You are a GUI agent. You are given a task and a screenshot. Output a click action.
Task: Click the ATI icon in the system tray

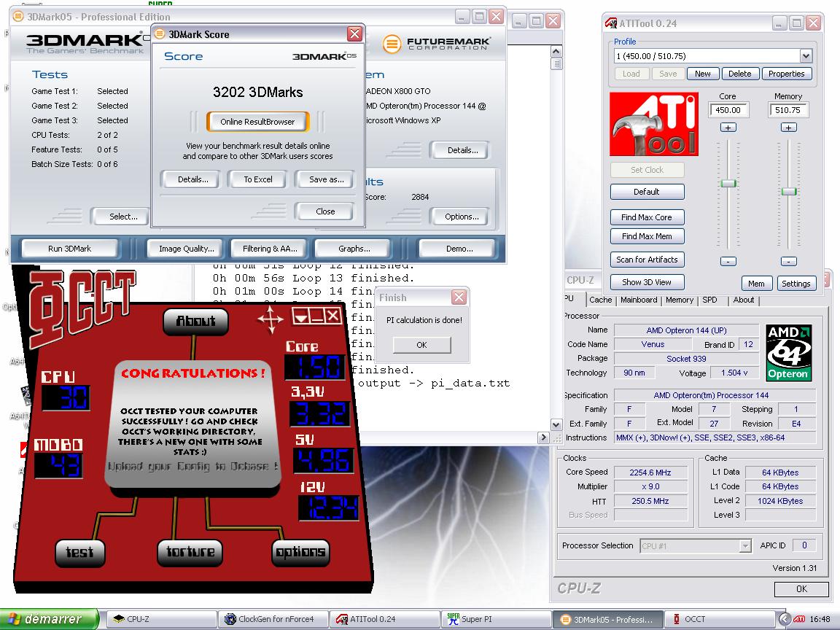point(798,619)
